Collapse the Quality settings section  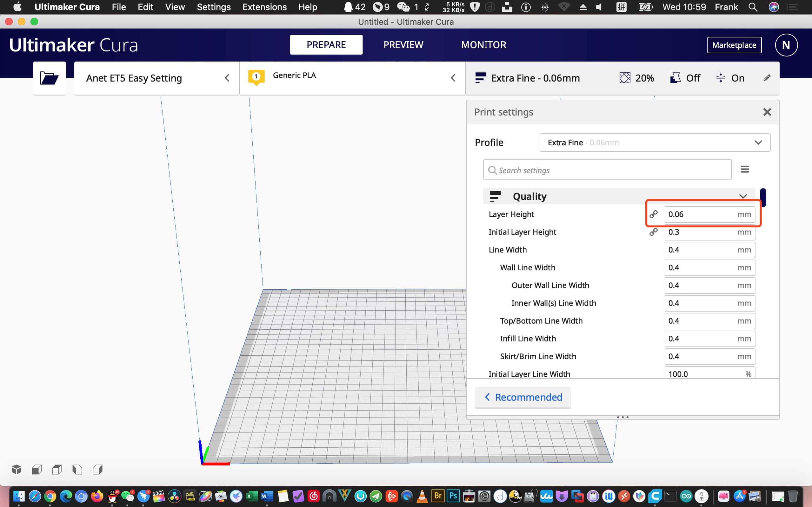(x=742, y=196)
